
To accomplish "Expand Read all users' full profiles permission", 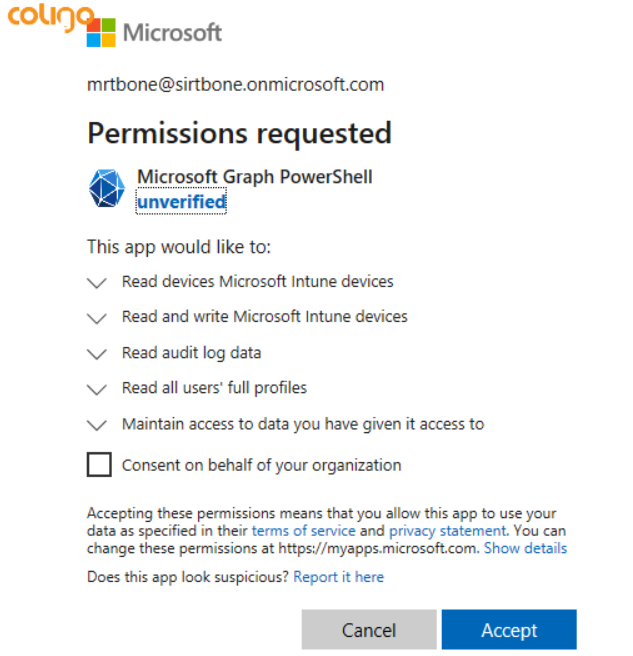I will click(x=97, y=389).
